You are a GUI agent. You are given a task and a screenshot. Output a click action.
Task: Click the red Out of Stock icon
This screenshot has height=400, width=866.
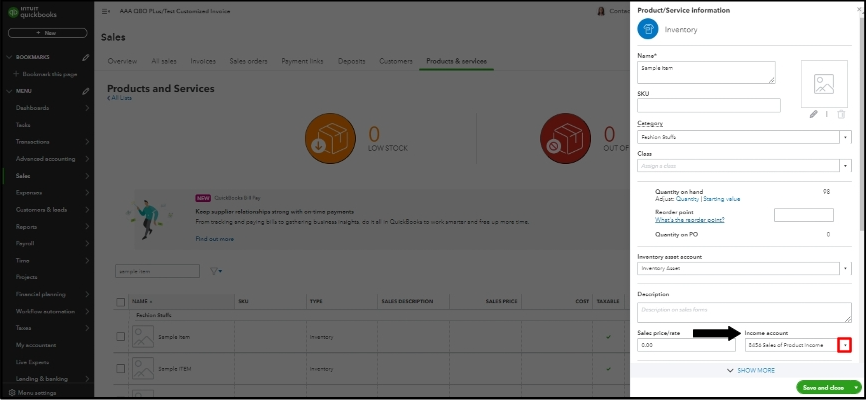pos(565,139)
